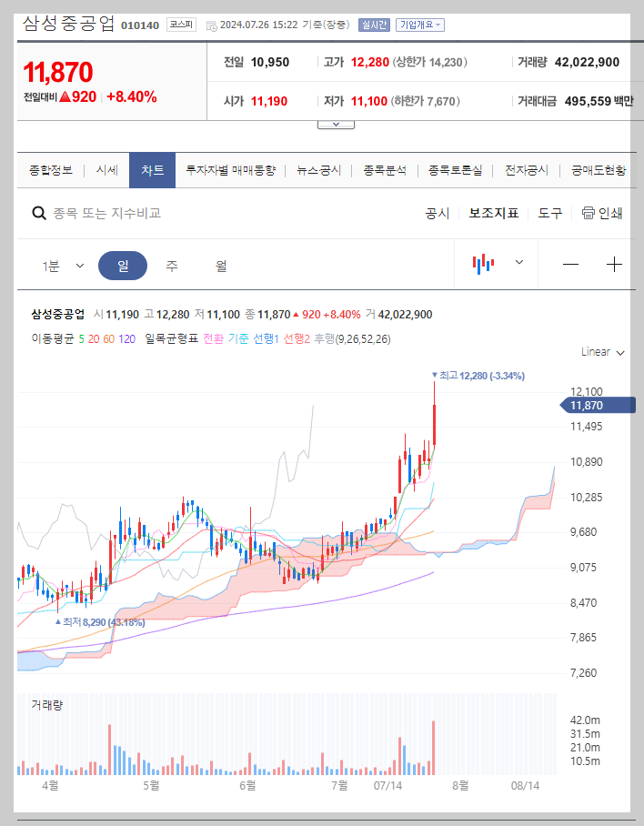The image size is (644, 826).
Task: Click the 인쇄 print button
Action: 602,213
